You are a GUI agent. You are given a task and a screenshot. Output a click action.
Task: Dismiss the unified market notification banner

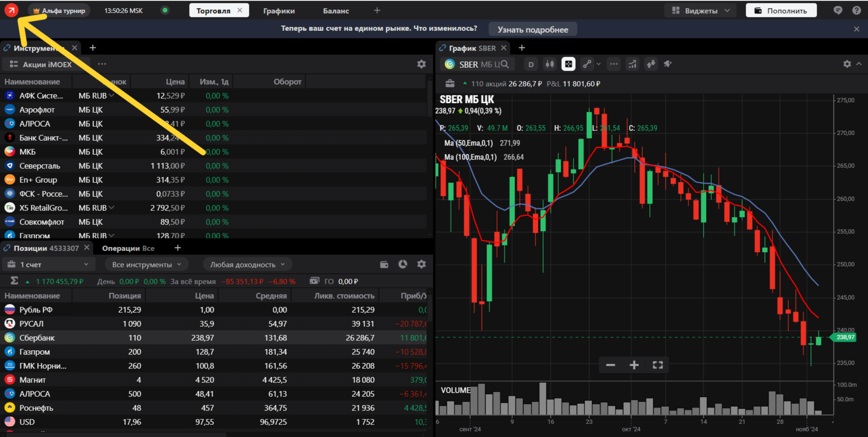tap(856, 29)
